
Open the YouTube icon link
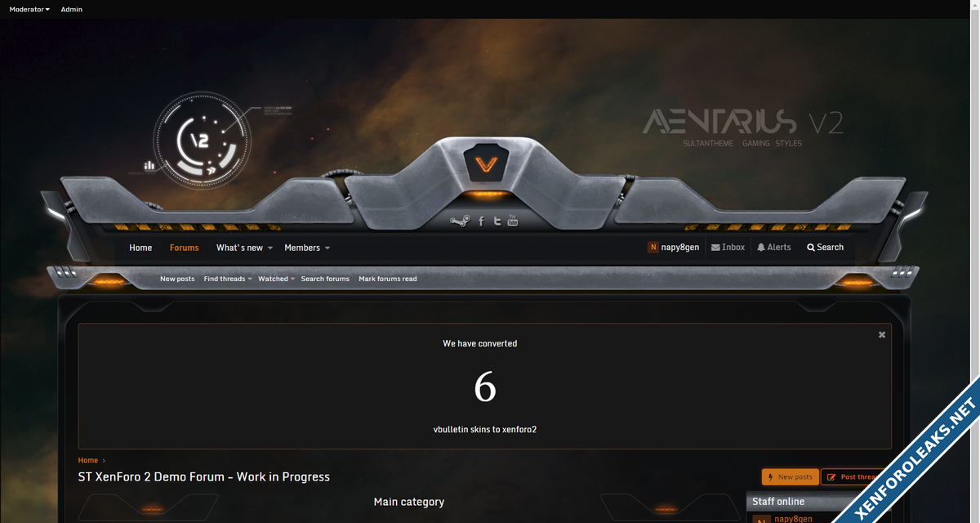513,220
